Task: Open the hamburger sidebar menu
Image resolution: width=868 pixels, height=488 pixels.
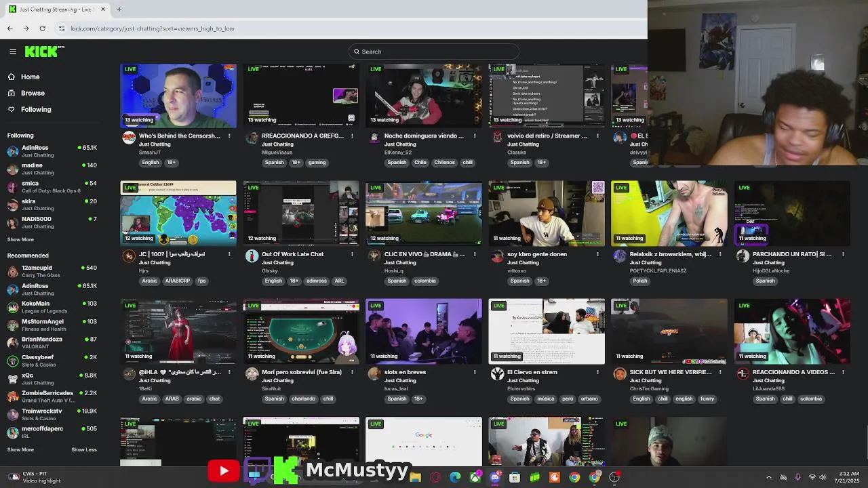Action: tap(13, 52)
